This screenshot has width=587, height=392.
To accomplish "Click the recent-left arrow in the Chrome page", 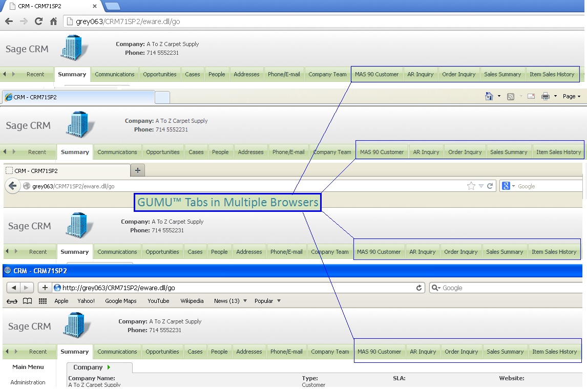I will pyautogui.click(x=5, y=74).
